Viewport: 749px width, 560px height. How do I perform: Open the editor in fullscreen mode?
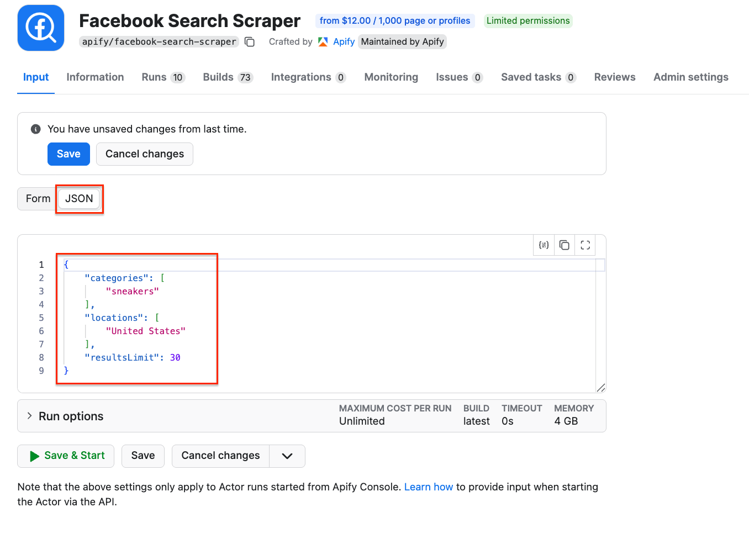click(x=586, y=245)
